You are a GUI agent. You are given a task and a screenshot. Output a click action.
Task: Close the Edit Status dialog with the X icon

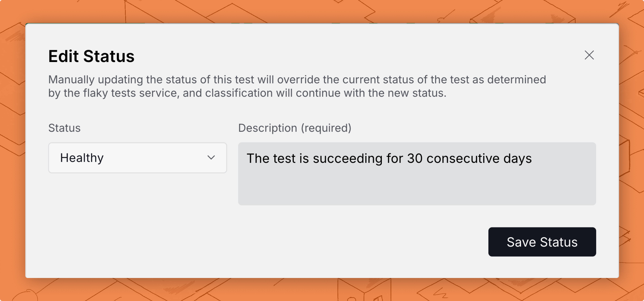click(x=589, y=55)
